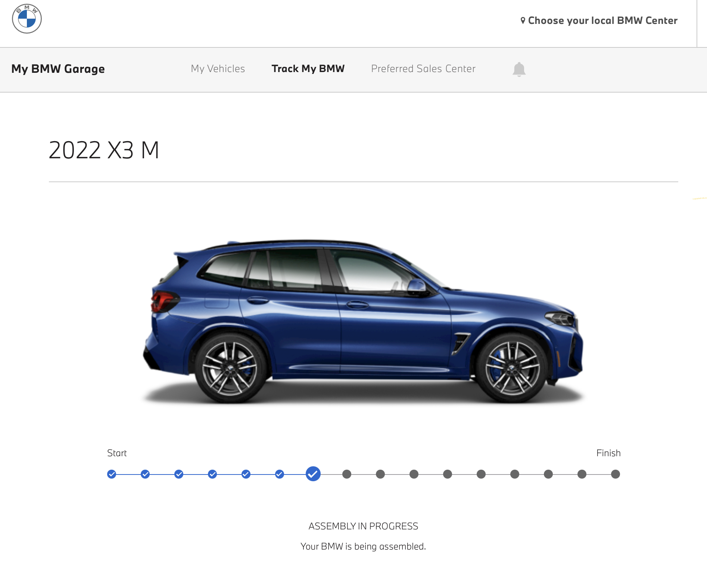Click the second gray pending step dot

(x=380, y=474)
